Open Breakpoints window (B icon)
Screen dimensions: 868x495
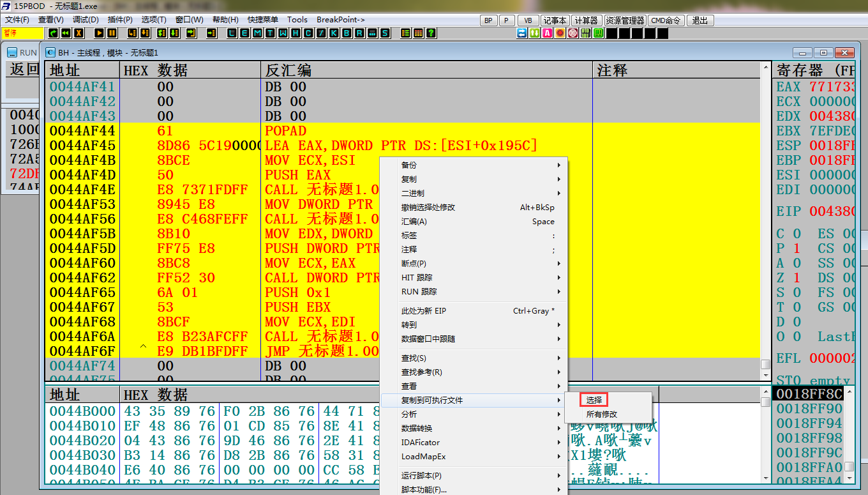(x=347, y=33)
